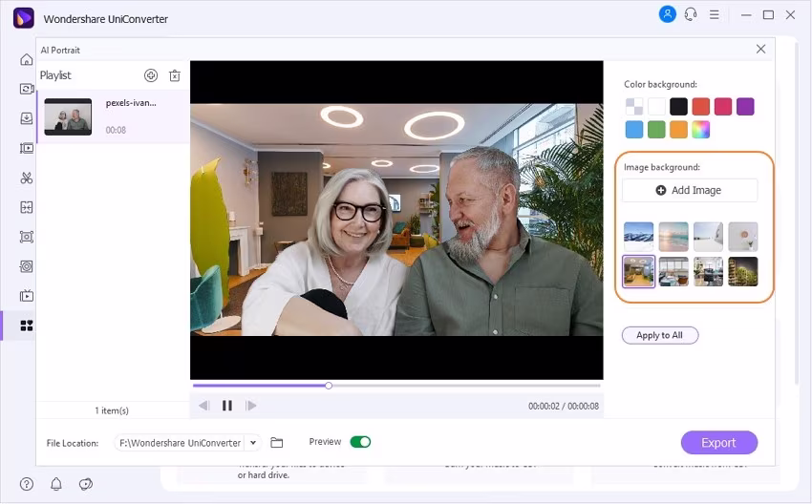
Task: Open the Help question mark icon
Action: [27, 484]
